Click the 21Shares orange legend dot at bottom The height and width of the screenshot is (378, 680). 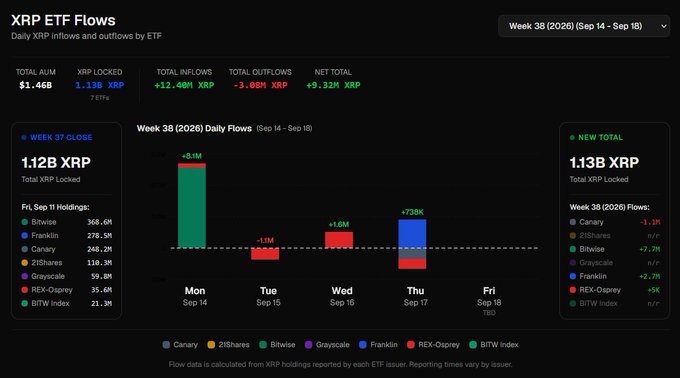point(211,345)
